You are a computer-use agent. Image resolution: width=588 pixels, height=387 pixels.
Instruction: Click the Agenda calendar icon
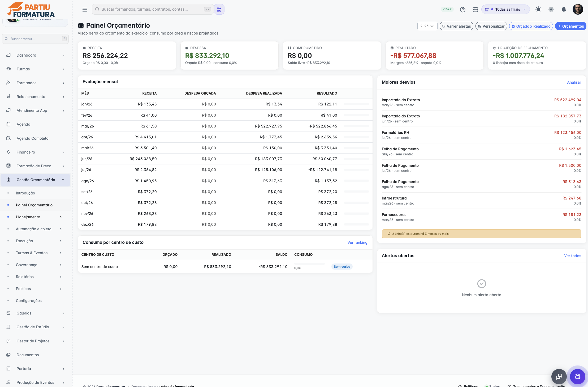tap(8, 124)
